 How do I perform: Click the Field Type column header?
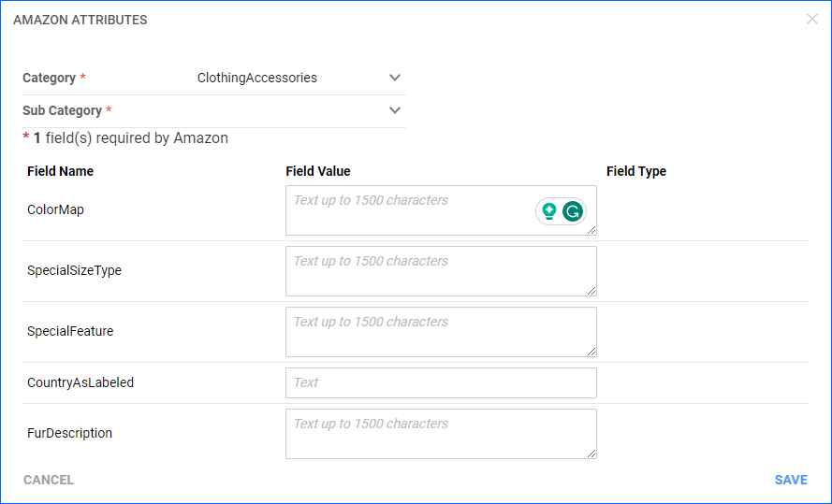click(636, 171)
